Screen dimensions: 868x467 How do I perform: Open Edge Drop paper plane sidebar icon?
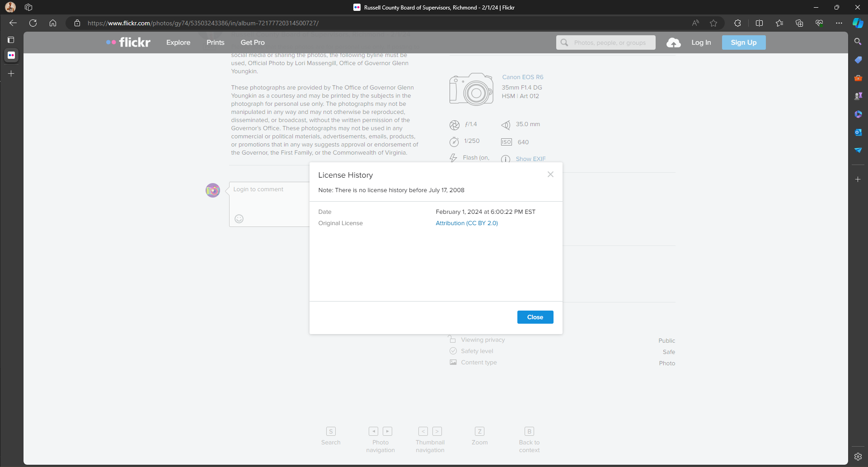[x=859, y=151]
